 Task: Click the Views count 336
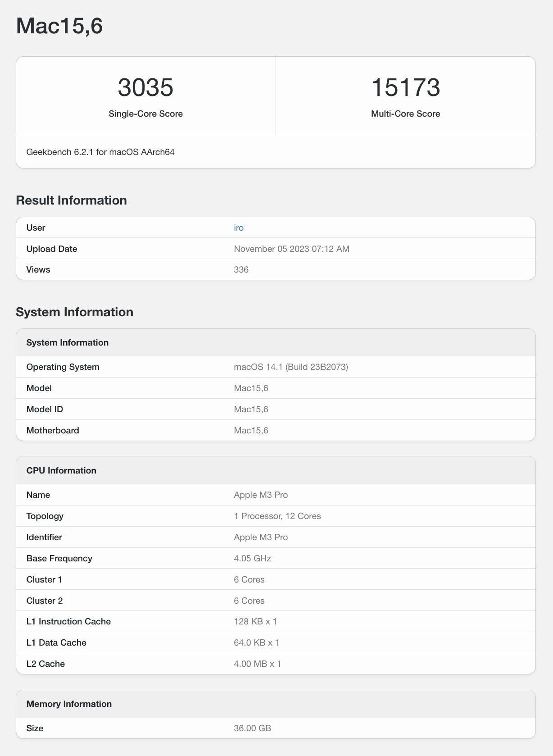(241, 269)
